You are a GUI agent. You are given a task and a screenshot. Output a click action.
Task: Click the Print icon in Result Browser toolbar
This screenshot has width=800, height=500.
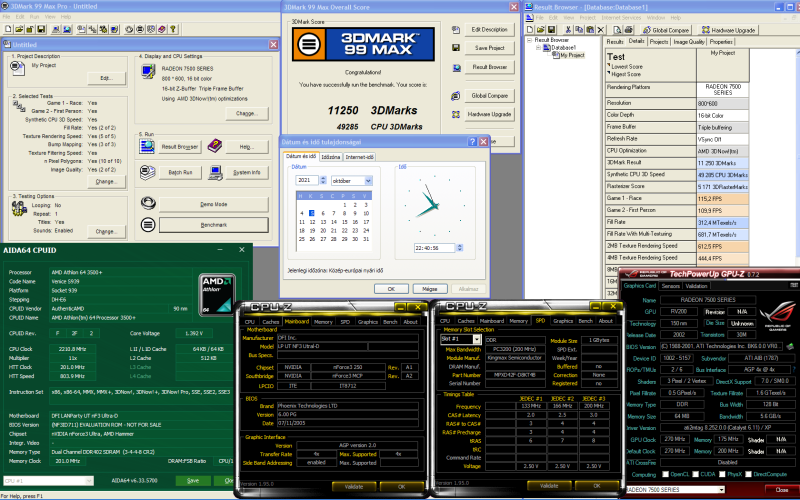coord(629,30)
